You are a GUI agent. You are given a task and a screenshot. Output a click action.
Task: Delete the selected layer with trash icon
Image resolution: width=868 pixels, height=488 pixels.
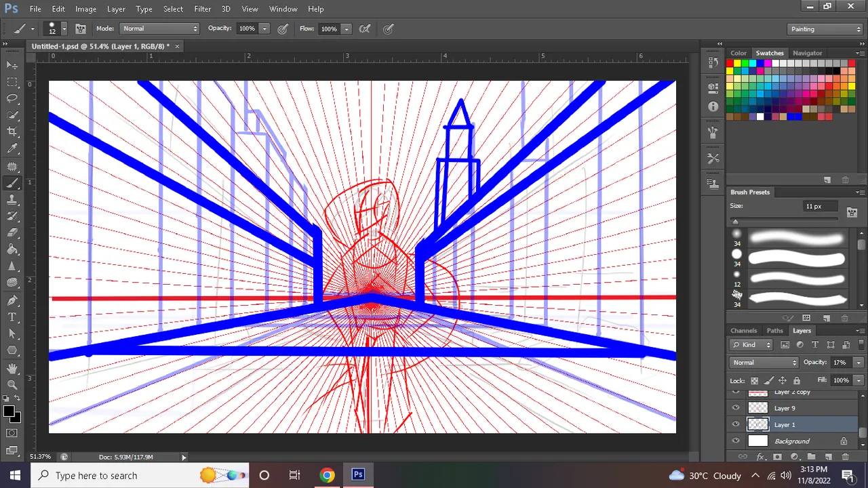(845, 457)
